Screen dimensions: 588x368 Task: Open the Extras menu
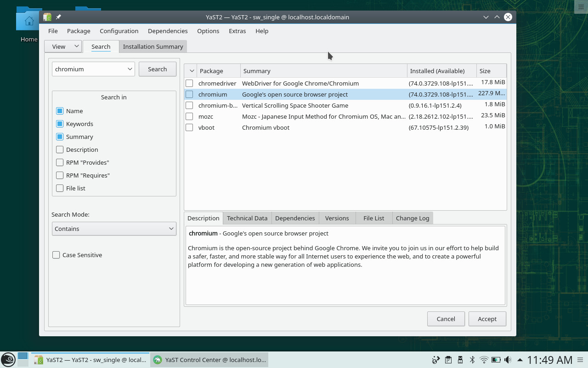point(237,31)
